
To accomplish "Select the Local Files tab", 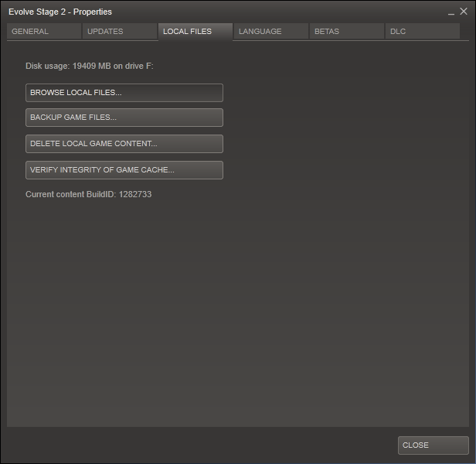I will tap(195, 31).
